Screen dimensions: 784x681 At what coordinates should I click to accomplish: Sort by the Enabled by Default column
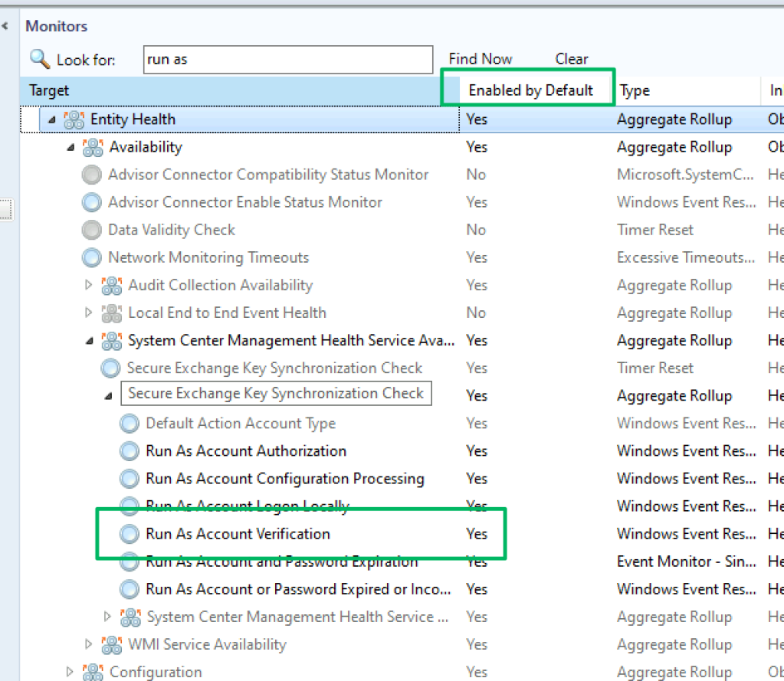click(x=530, y=90)
